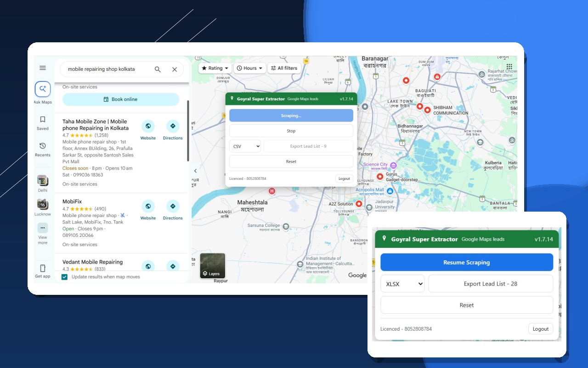Screen dimensions: 588x368
Task: Click the Get app phone icon
Action: (x=43, y=268)
